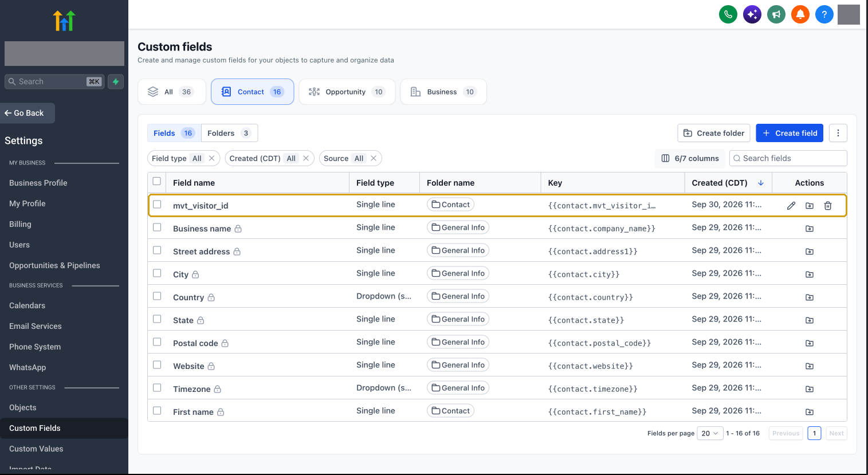Change the Fields per page dropdown
This screenshot has width=868, height=475.
[710, 433]
